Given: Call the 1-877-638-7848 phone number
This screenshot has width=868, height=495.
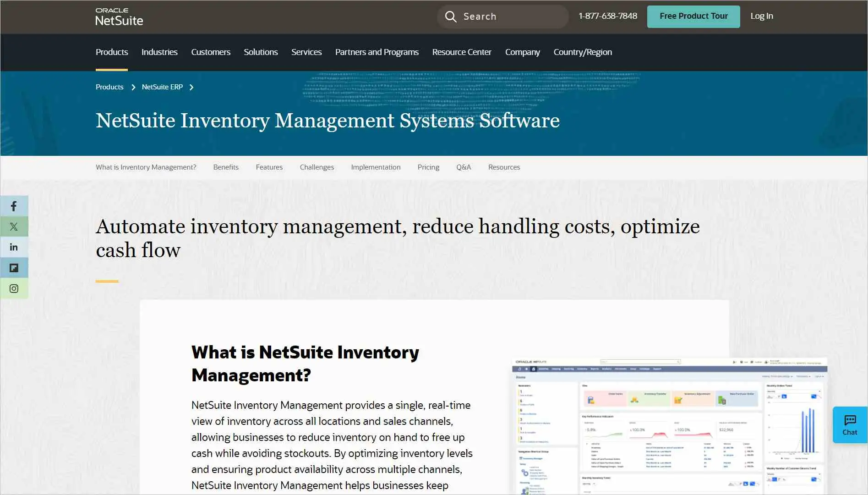Looking at the screenshot, I should tap(607, 16).
